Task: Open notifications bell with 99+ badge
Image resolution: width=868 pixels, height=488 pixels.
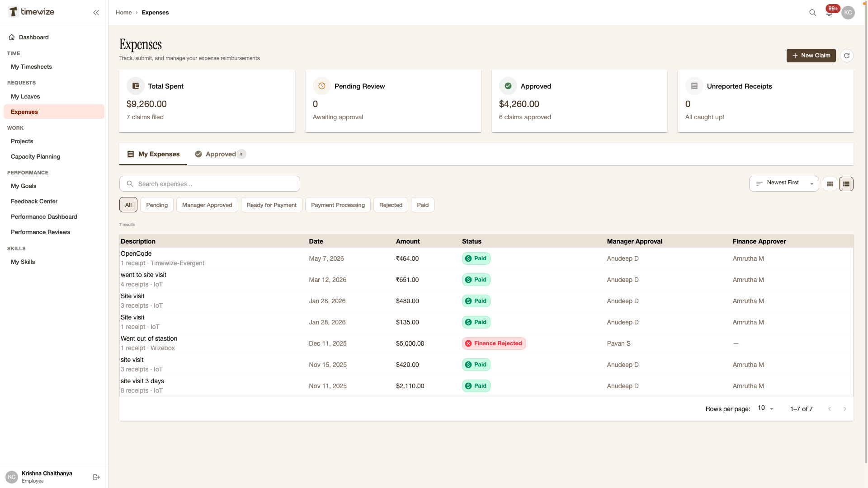Action: [830, 13]
